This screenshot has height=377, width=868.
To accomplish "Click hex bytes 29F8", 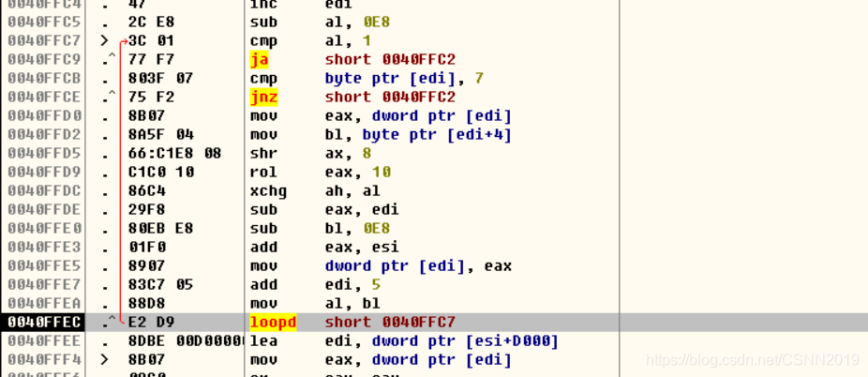I will 146,210.
